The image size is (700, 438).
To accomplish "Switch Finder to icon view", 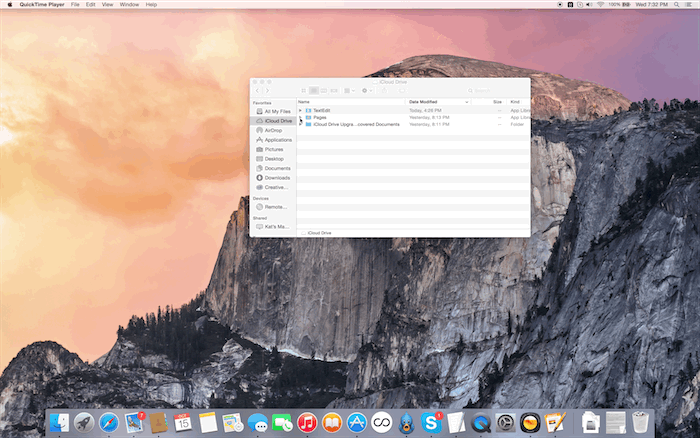I will click(303, 91).
